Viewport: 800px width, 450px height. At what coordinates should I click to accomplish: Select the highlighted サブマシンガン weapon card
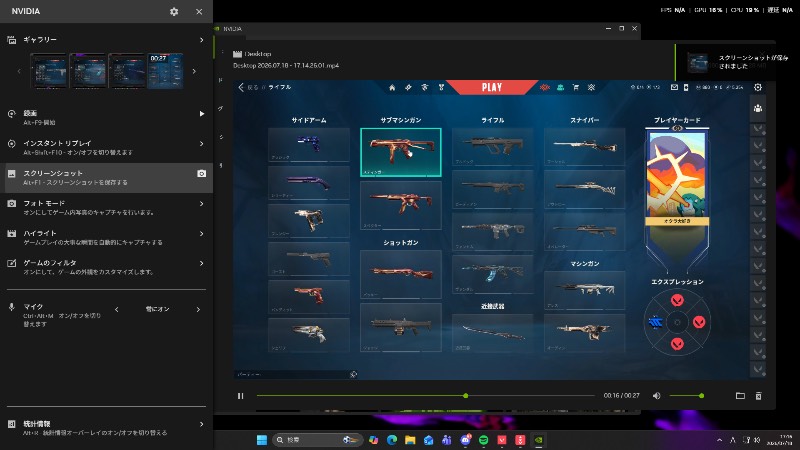(401, 152)
